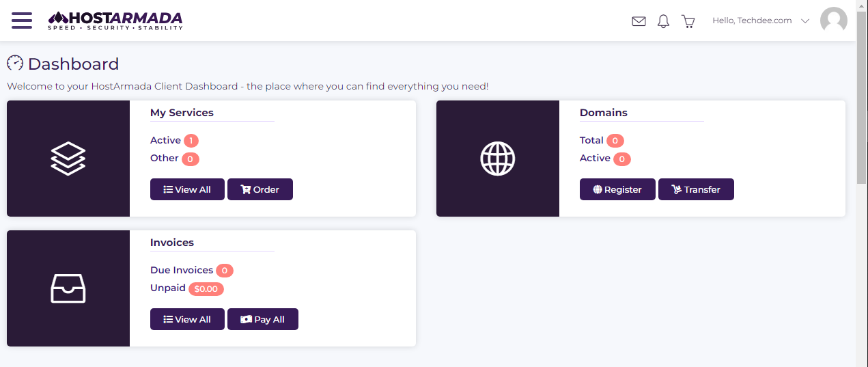Click the user avatar picture
Viewport: 868px width, 367px height.
tap(833, 21)
